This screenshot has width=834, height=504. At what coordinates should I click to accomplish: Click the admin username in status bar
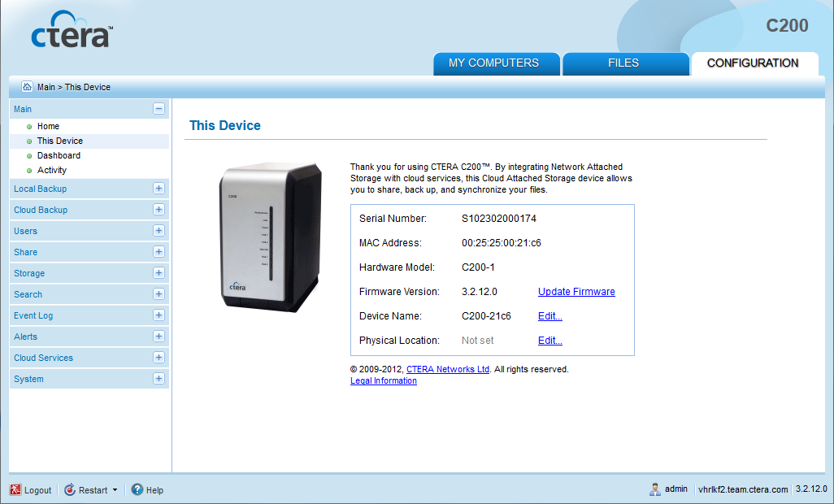(x=676, y=489)
